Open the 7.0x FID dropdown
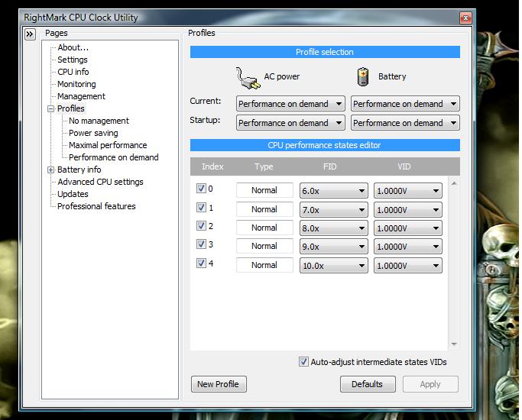 tap(333, 210)
